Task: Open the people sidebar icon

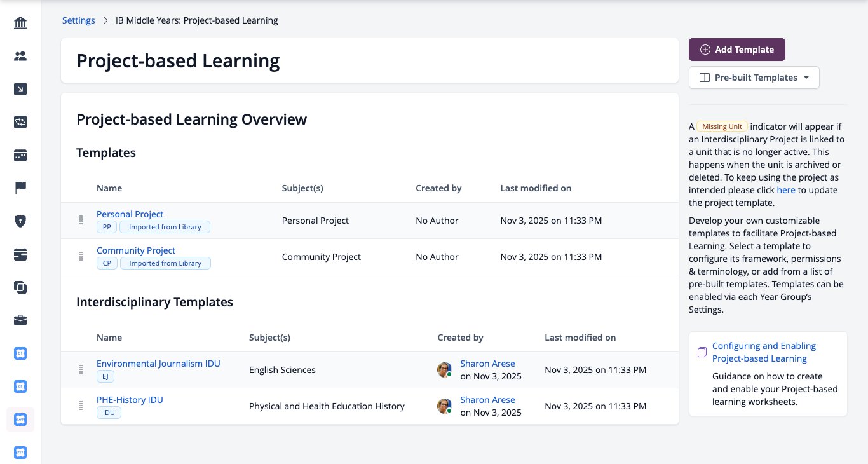Action: (20, 56)
